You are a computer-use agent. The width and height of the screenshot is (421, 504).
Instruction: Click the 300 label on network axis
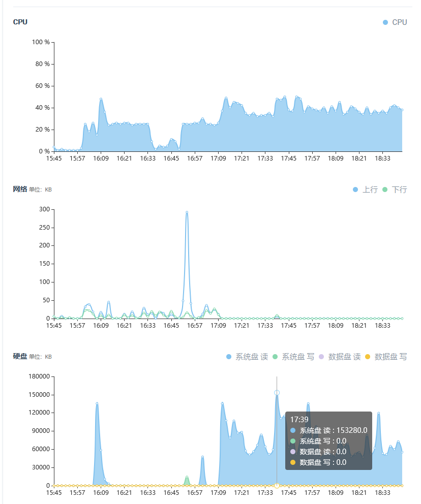(44, 209)
